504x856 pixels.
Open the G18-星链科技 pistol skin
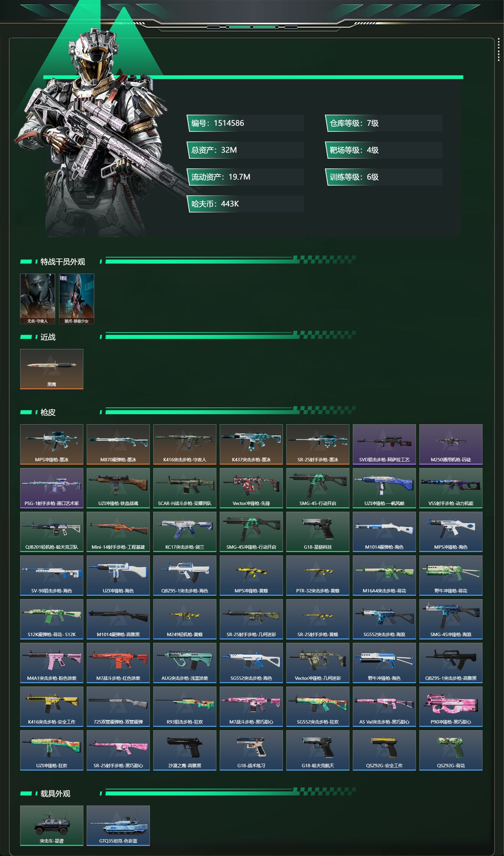318,532
